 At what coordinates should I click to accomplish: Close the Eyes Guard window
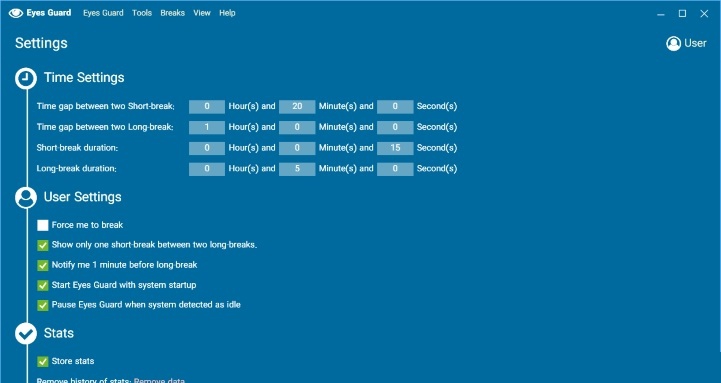704,14
